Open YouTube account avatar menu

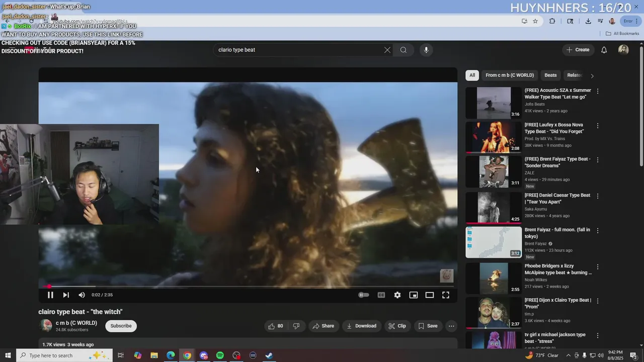(623, 50)
